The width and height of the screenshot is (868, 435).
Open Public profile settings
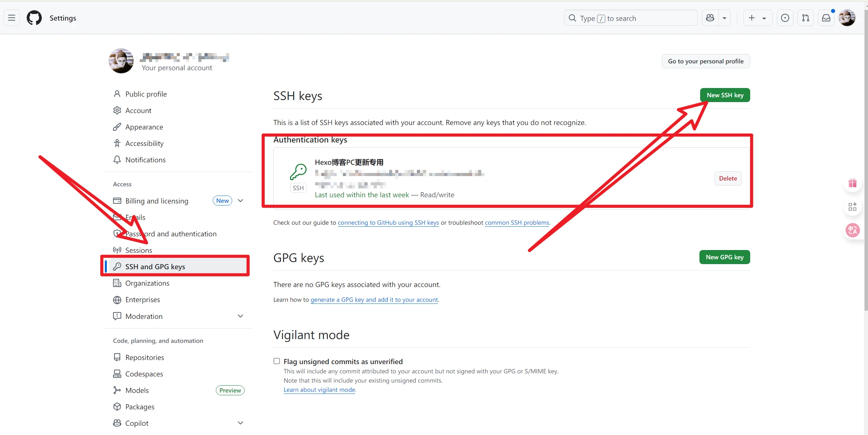[x=178, y=94]
